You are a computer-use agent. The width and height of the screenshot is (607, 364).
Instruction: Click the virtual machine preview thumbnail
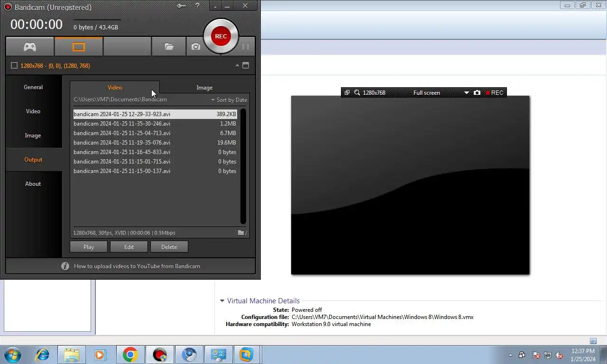pyautogui.click(x=410, y=185)
